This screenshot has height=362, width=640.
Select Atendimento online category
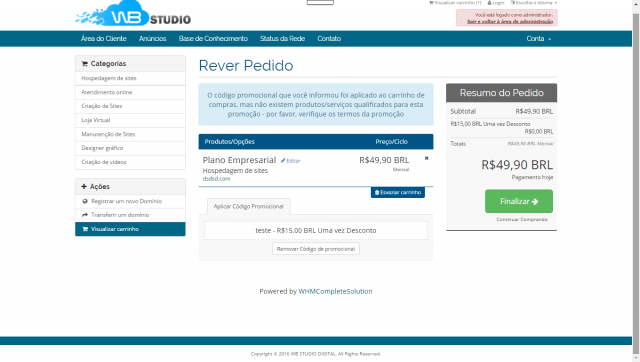click(x=130, y=92)
